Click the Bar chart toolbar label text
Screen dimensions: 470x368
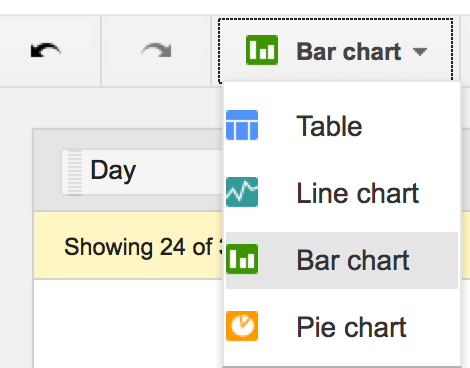point(349,52)
